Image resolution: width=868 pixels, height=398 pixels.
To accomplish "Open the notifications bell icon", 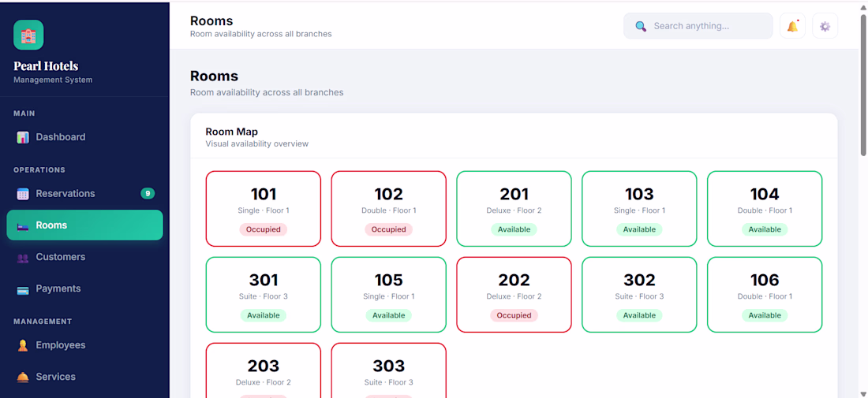I will click(x=792, y=26).
